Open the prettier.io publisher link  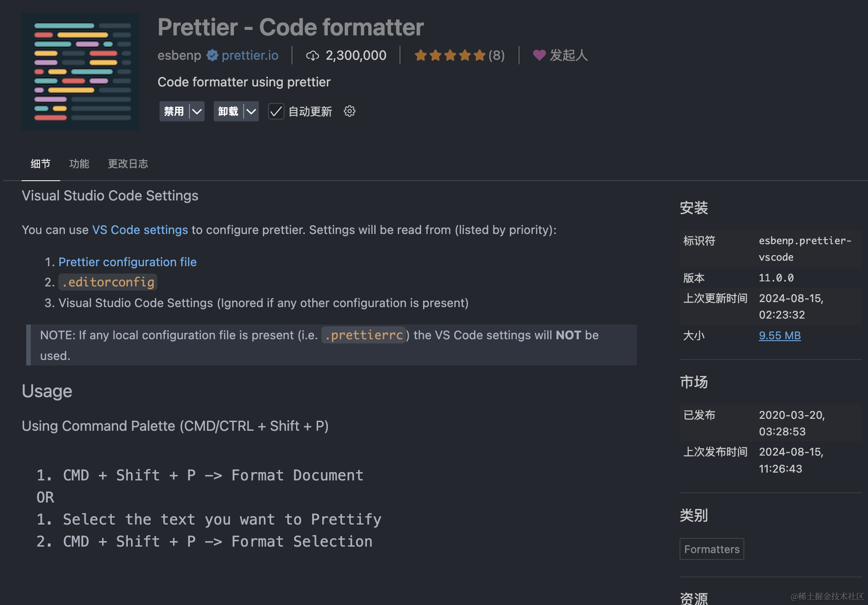pyautogui.click(x=250, y=55)
